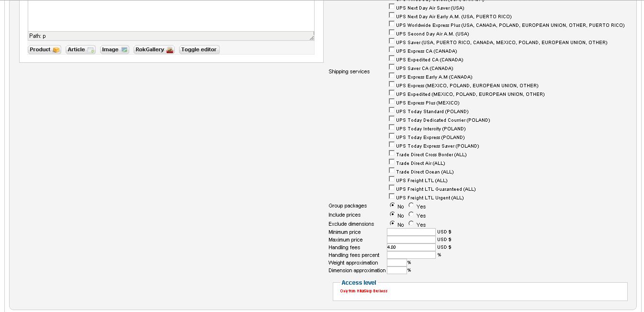Select Yes for Group packages
The height and width of the screenshot is (312, 644).
click(411, 206)
